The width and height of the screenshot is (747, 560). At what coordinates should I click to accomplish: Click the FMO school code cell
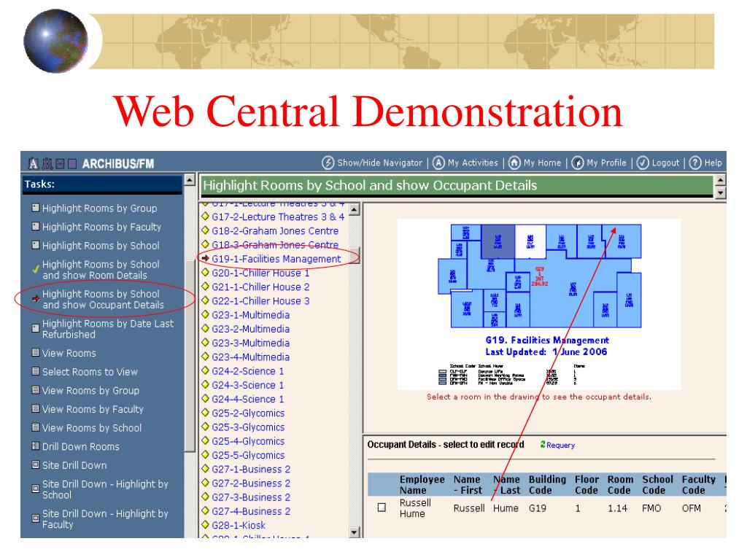click(651, 508)
